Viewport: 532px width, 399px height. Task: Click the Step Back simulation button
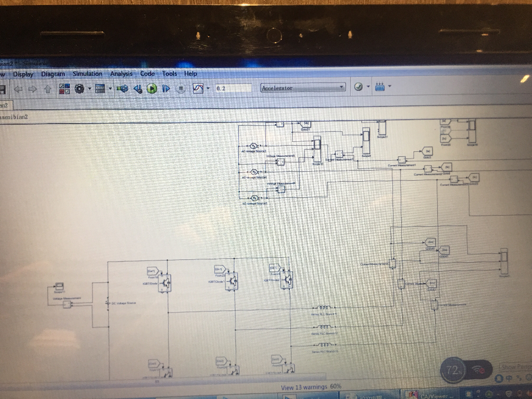pos(138,89)
